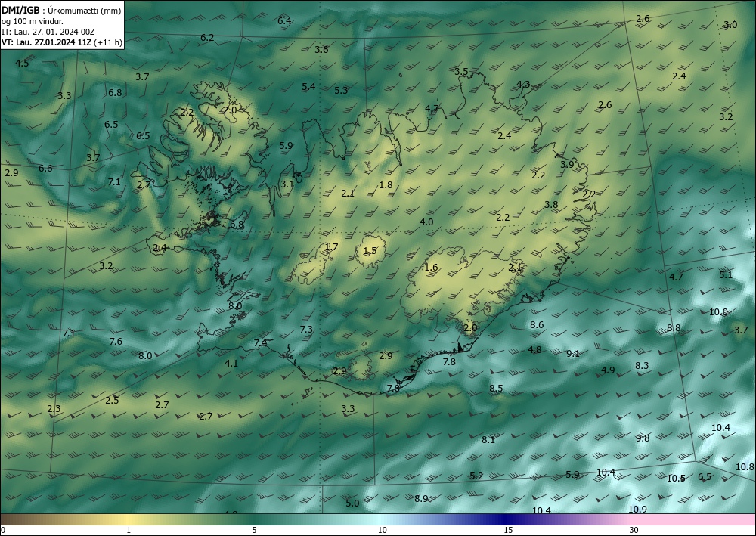The width and height of the screenshot is (756, 536).
Task: Click the map value '4.1'
Action: [x=231, y=364]
